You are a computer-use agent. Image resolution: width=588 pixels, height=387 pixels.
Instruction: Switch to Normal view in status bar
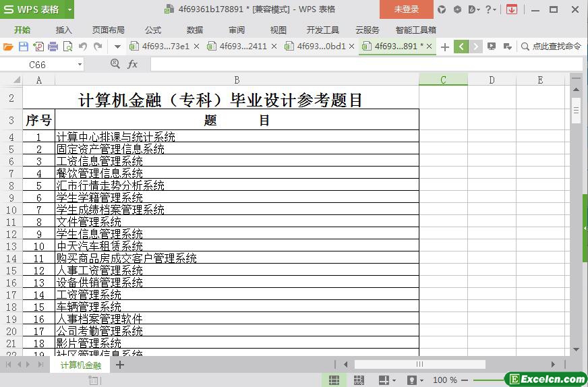[x=334, y=380]
